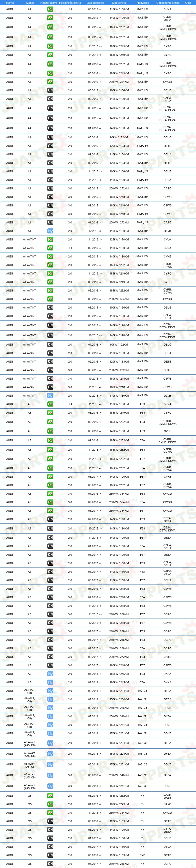Click petrol icon in A4 AVANT CVKB row
Image resolution: width=196 pixels, height=868 pixels.
click(50, 256)
